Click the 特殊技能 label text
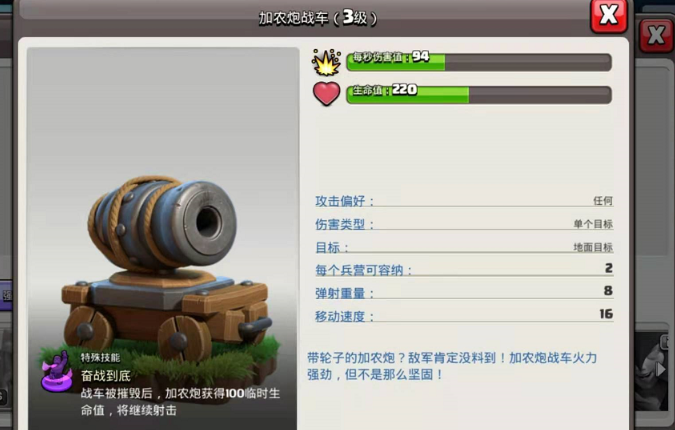The width and height of the screenshot is (675, 430). pyautogui.click(x=100, y=358)
